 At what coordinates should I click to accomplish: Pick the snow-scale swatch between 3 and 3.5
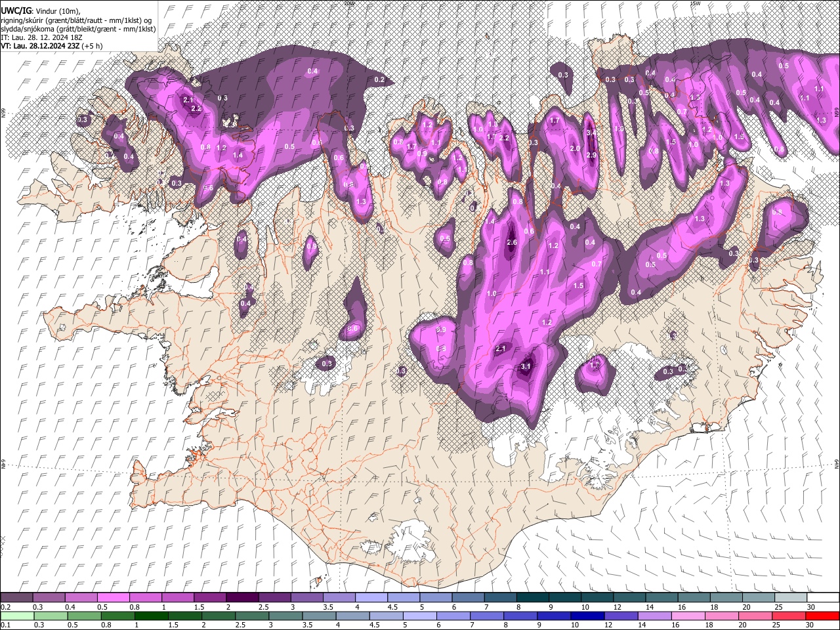307,598
